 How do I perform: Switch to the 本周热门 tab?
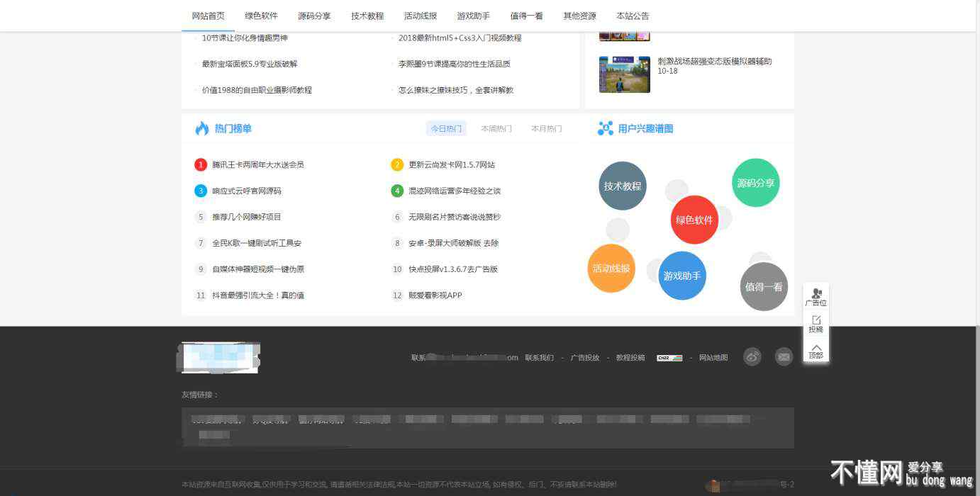click(x=496, y=129)
